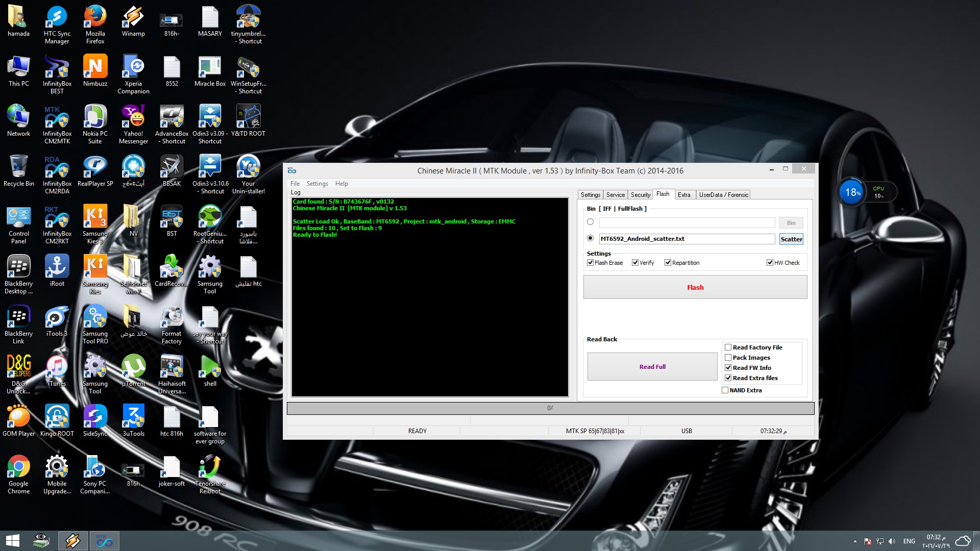Click the ENG language indicator
980x551 pixels.
click(909, 541)
